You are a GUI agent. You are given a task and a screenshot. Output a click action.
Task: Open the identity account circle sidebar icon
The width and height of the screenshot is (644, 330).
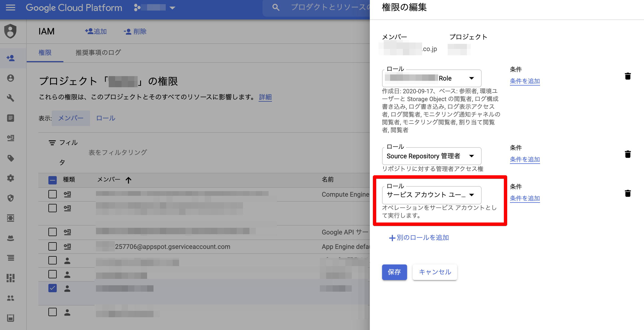(11, 78)
